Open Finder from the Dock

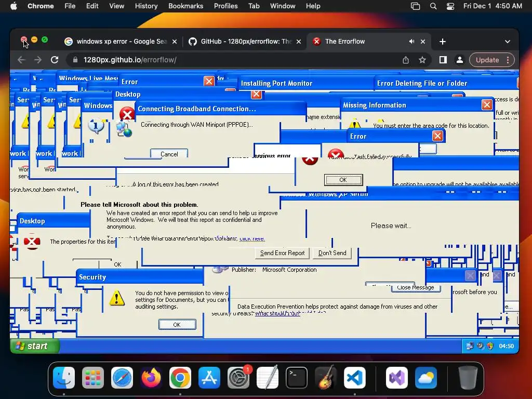pyautogui.click(x=64, y=378)
